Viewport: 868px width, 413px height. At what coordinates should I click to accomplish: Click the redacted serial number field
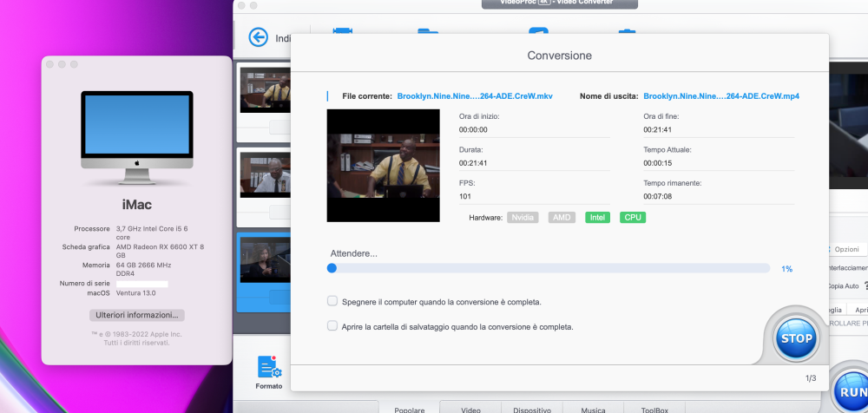[141, 284]
